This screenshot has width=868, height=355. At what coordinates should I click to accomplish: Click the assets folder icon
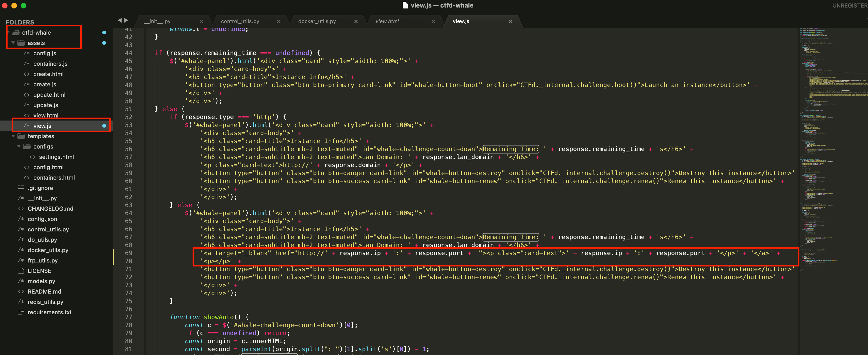pos(21,43)
